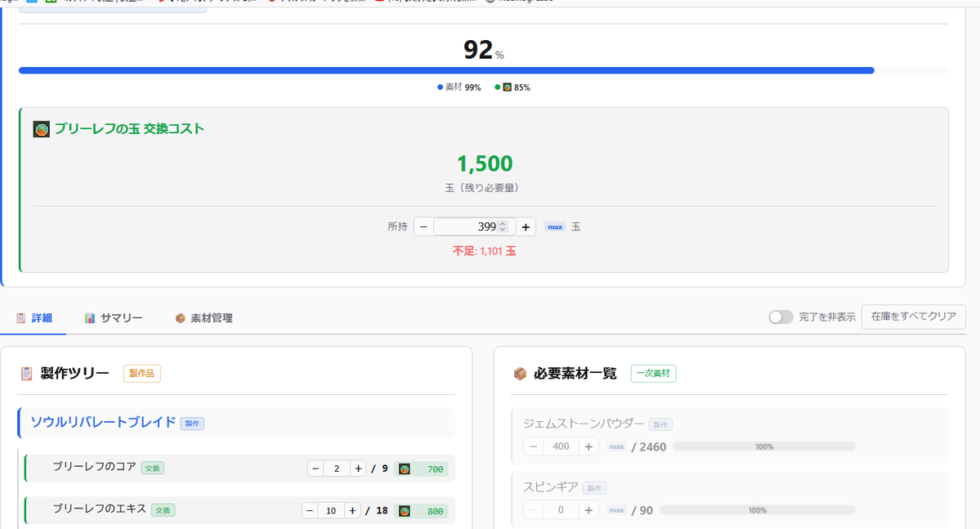Decrease ジェムストーンパウダー quantity
This screenshot has height=529, width=980.
tap(533, 446)
